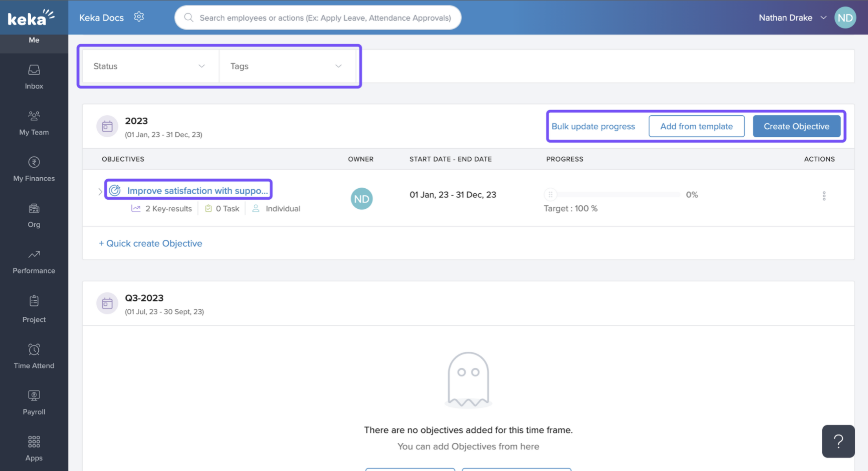Expand the Improve satisfaction objective row
The image size is (868, 471).
click(100, 191)
